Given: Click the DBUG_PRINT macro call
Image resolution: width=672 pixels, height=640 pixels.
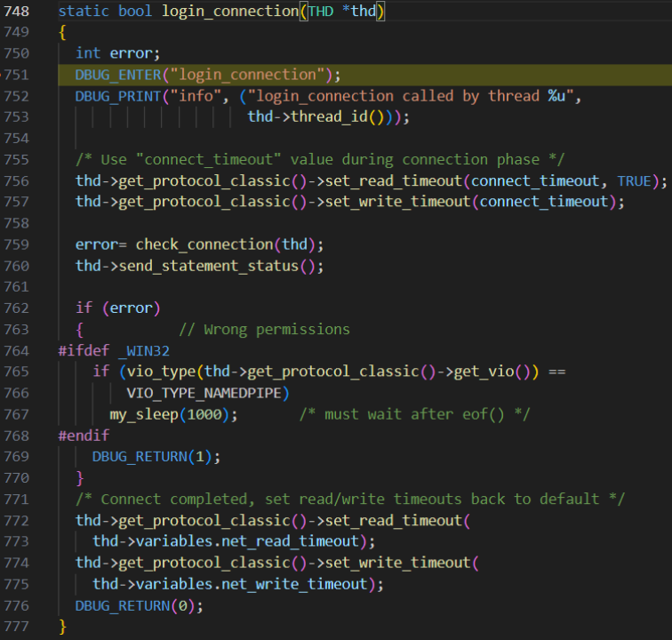Looking at the screenshot, I should [118, 96].
